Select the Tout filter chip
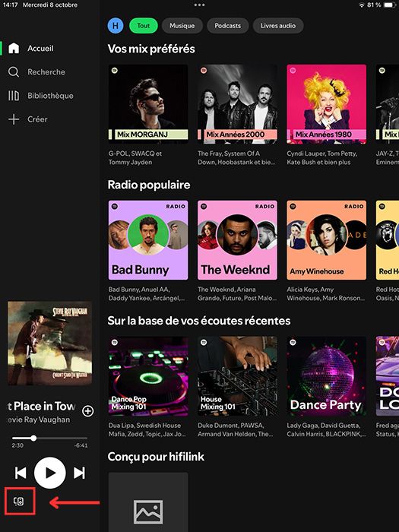Viewport: 399px width, 532px height. click(x=144, y=25)
